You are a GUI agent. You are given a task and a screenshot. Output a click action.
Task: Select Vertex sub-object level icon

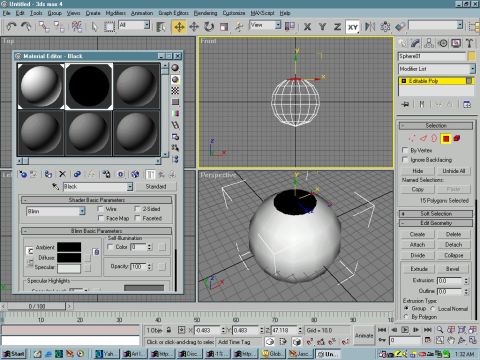coord(412,138)
